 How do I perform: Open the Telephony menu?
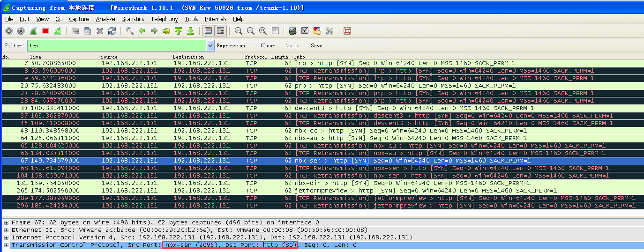pyautogui.click(x=165, y=19)
